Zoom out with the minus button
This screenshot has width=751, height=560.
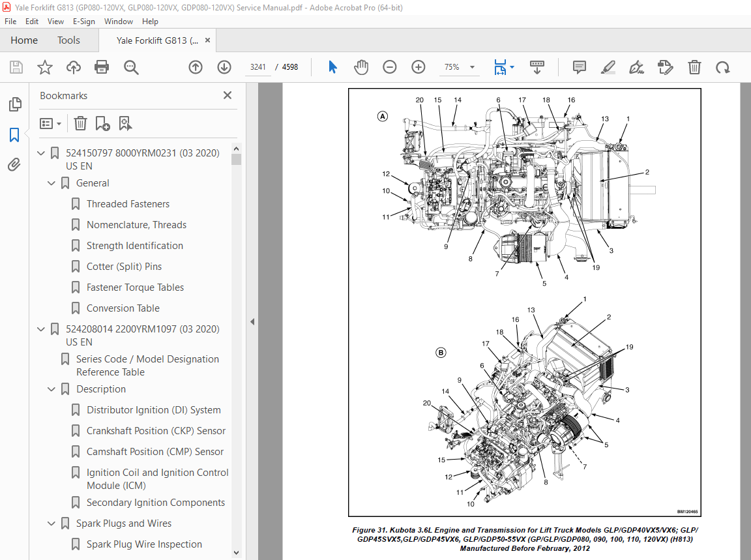(x=389, y=67)
